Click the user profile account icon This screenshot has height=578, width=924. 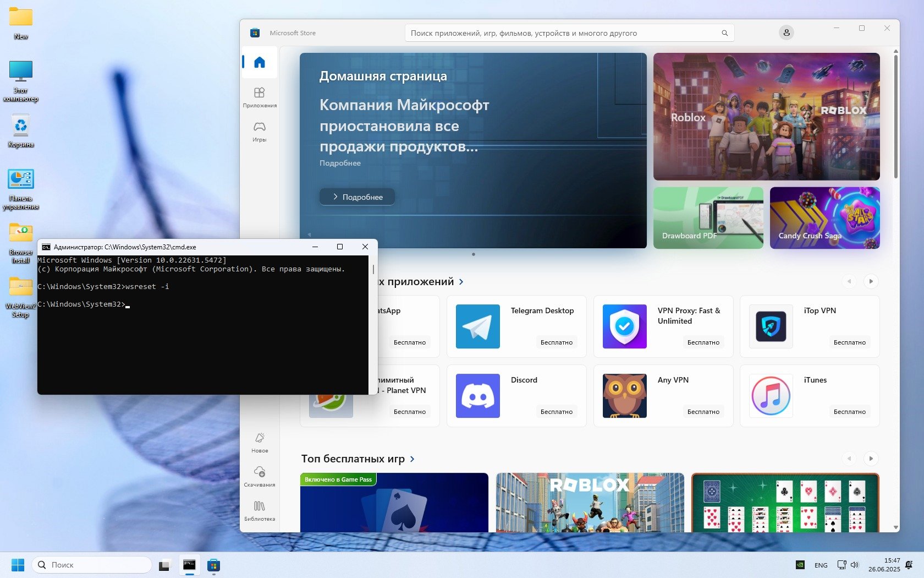coord(786,33)
